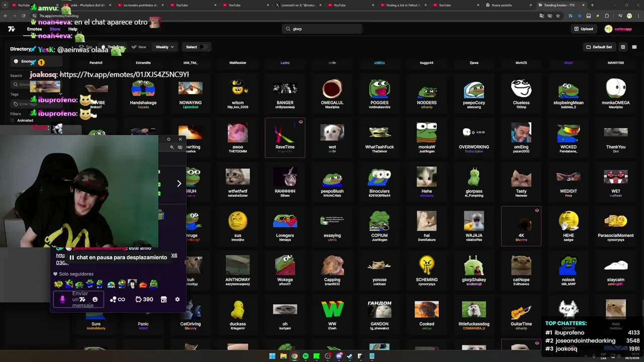Click the Enviar un mensaje chat input
Screen dimensions: 644x362
78,300
